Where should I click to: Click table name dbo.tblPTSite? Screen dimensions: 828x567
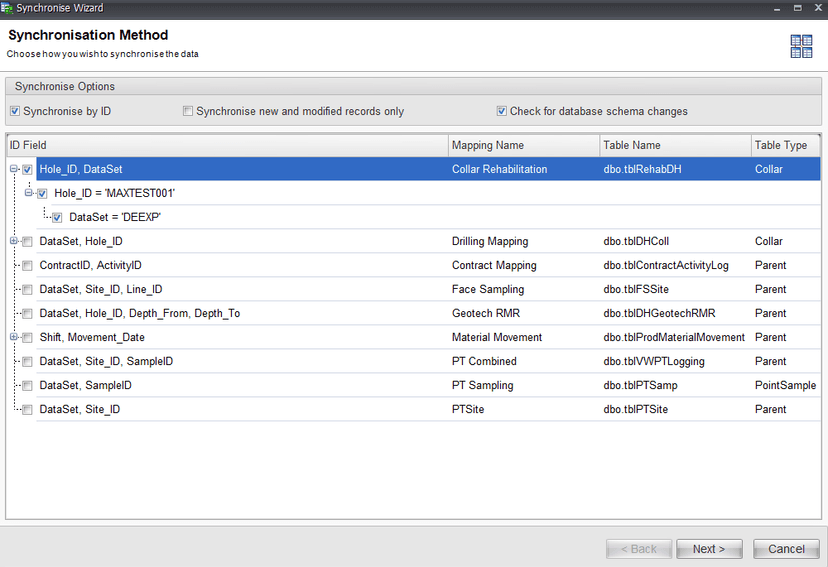[x=636, y=410]
